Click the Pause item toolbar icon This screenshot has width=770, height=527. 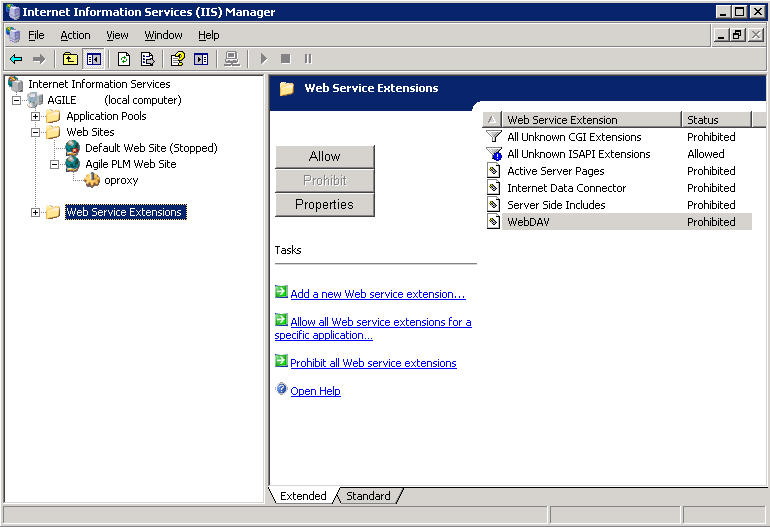tap(308, 59)
